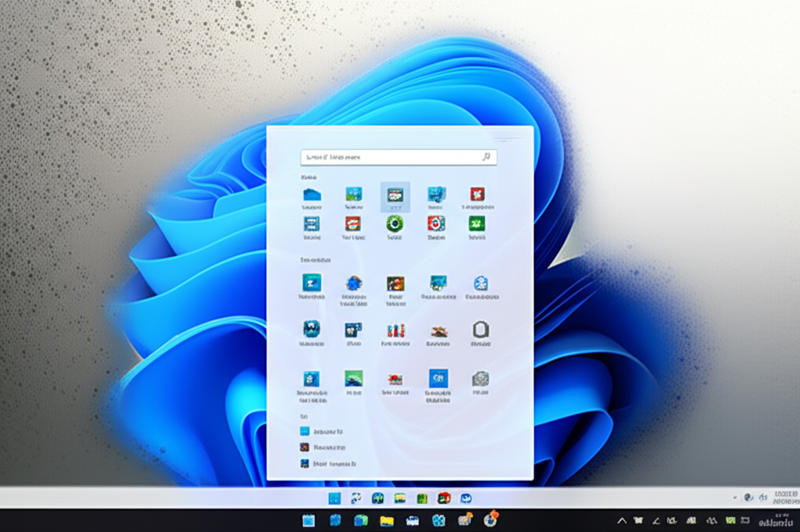
Task: Open the light-blue calendar icon on the dark taskbar
Action: (x=308, y=520)
